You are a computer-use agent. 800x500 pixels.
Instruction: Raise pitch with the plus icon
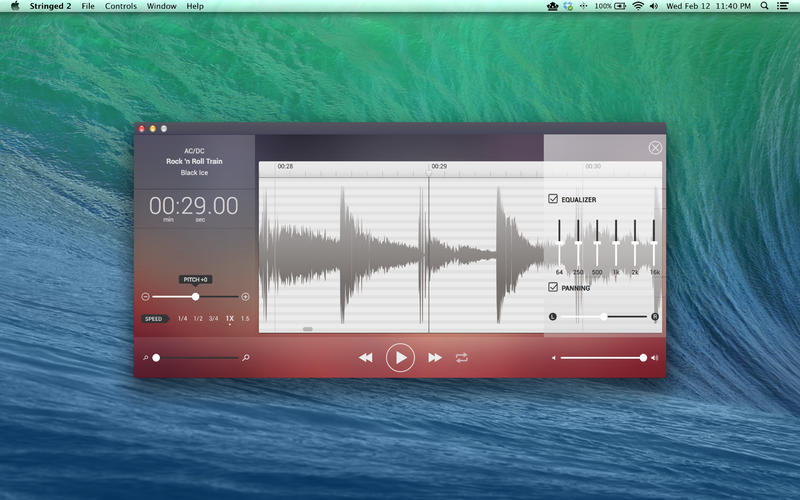[x=245, y=296]
